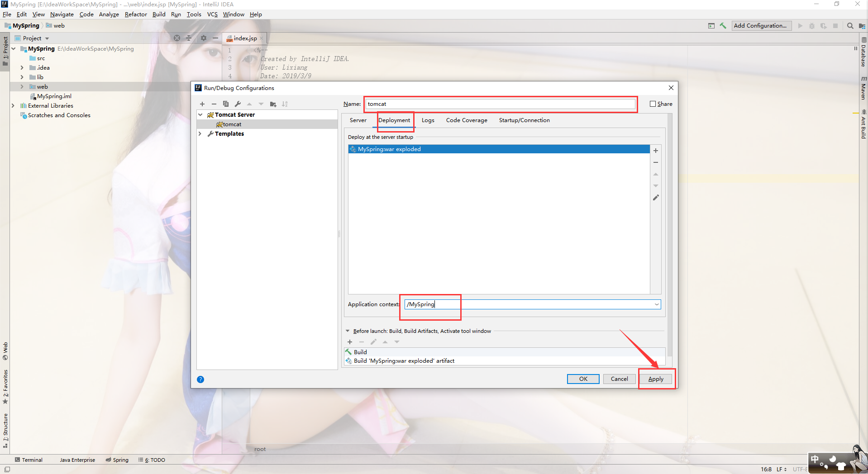The width and height of the screenshot is (868, 474).
Task: Open the Maven side panel
Action: (863, 88)
